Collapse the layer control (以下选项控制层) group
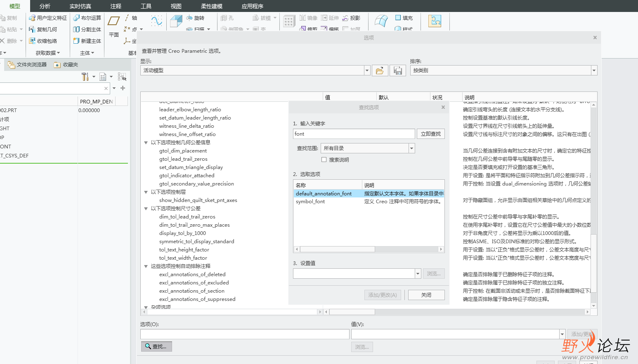The height and width of the screenshot is (364, 638). (x=146, y=192)
